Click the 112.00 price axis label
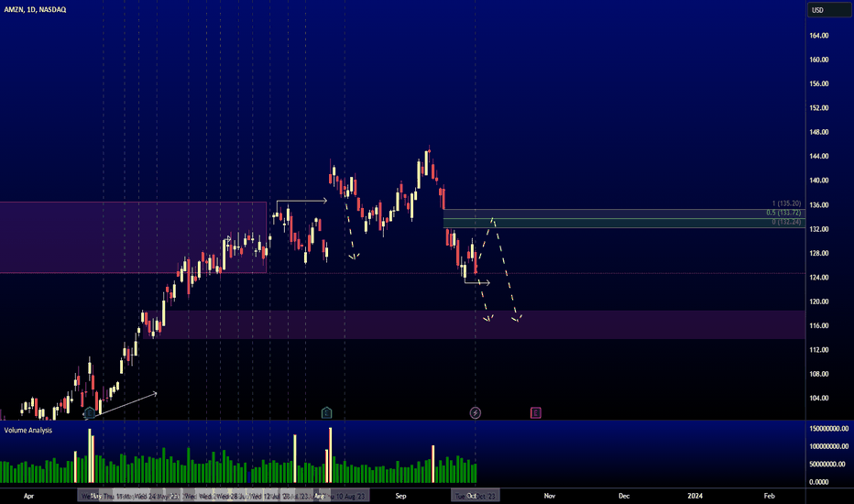The width and height of the screenshot is (854, 504). pyautogui.click(x=818, y=350)
